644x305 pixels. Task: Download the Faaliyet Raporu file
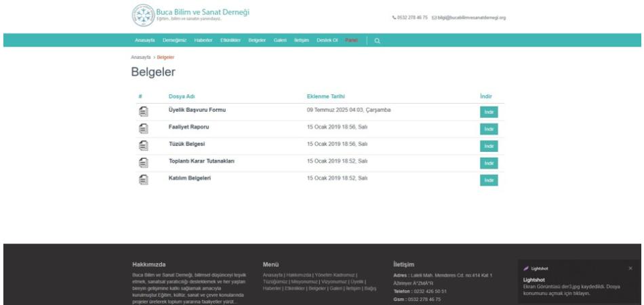(489, 129)
